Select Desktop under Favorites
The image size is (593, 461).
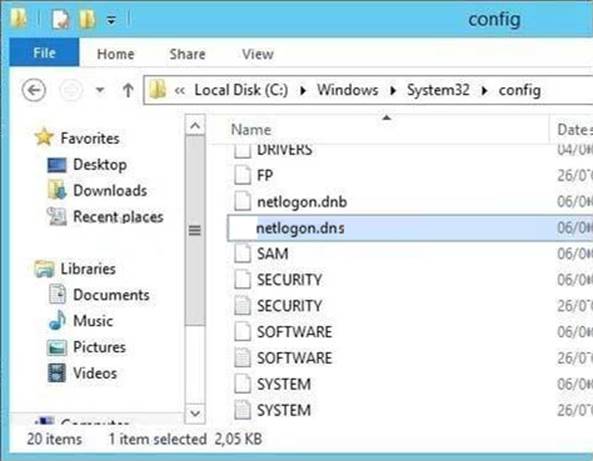99,165
